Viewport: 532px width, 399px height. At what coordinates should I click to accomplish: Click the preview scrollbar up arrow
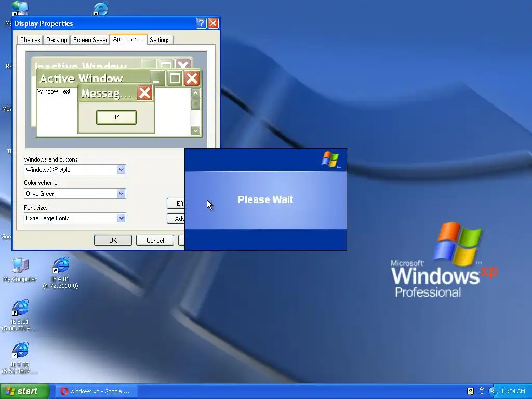tap(195, 93)
